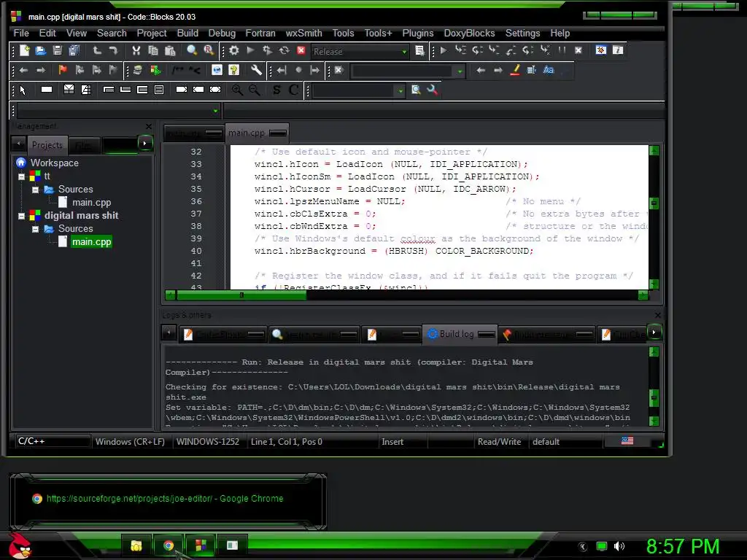Click the Stop debugger X icon

point(578,50)
